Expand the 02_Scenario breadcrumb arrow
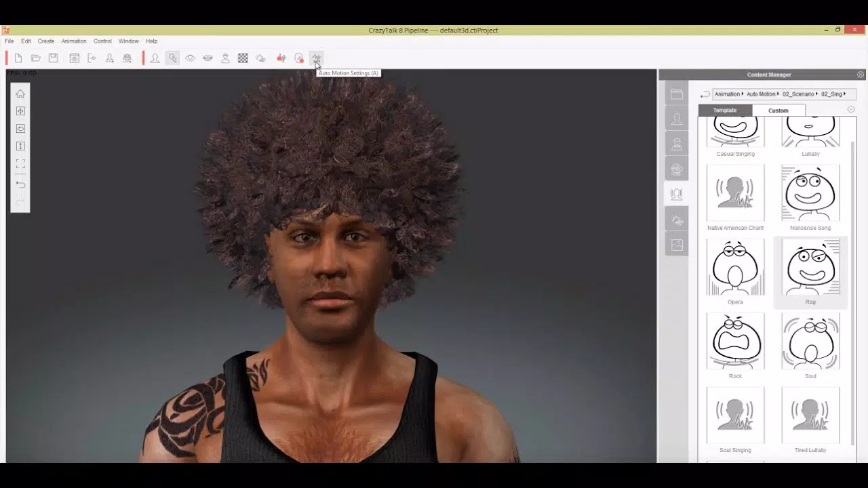 click(817, 94)
